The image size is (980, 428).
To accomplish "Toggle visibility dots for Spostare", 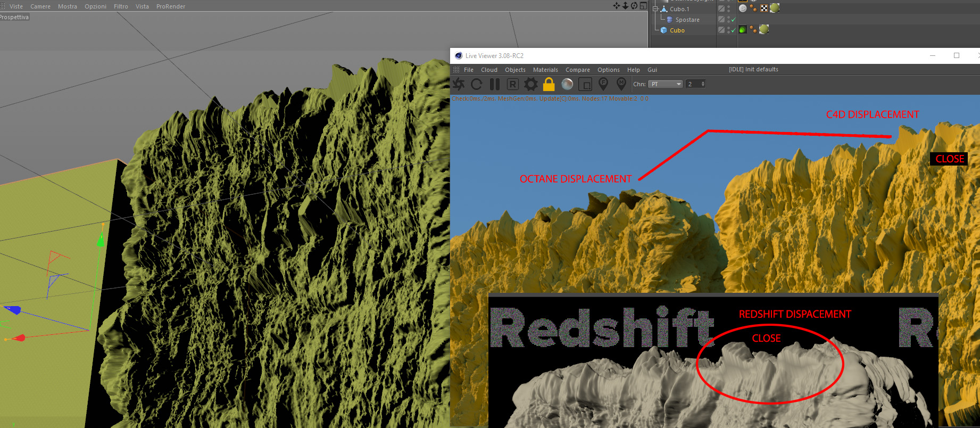I will coord(728,19).
